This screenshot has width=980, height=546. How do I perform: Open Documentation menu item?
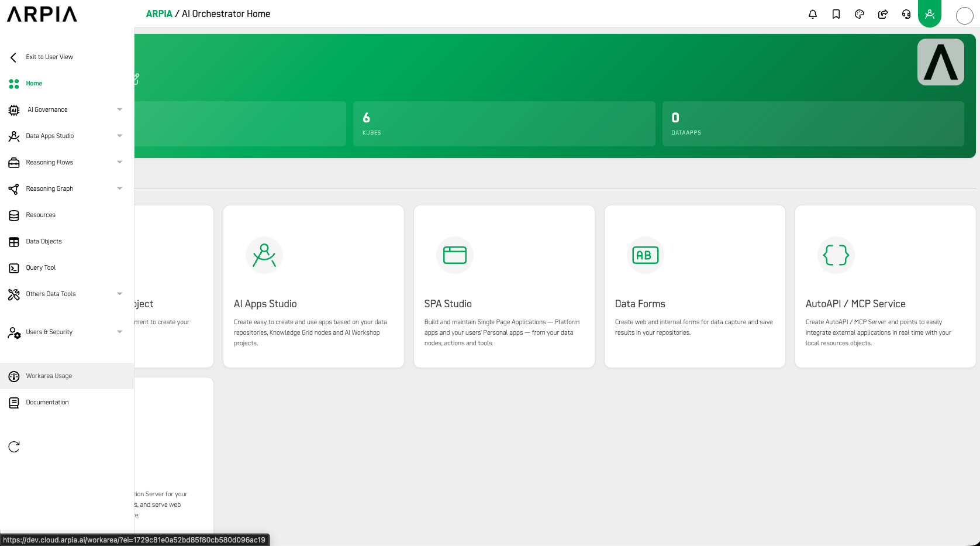pyautogui.click(x=67, y=403)
